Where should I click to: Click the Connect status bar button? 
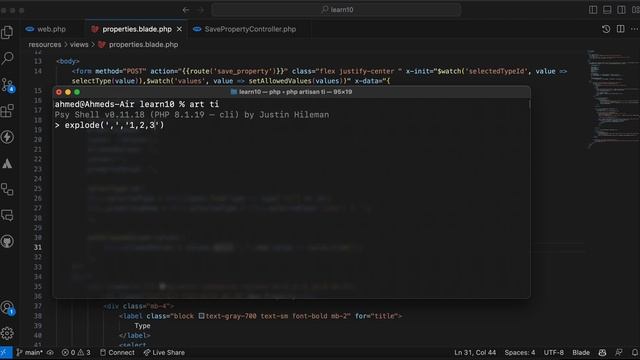pyautogui.click(x=117, y=353)
